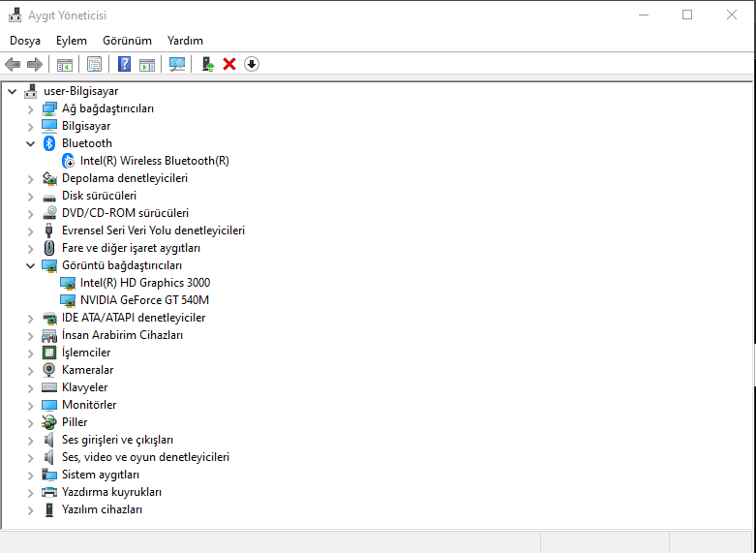
Task: Select the Yazdırma kuyrukları label
Action: (112, 492)
